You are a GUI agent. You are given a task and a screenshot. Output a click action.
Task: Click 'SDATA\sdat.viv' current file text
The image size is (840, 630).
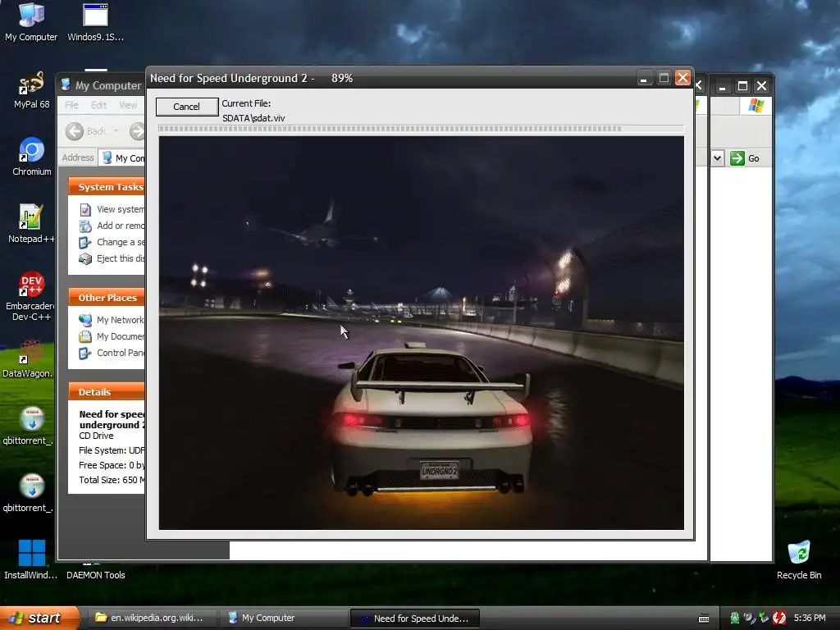tap(253, 118)
